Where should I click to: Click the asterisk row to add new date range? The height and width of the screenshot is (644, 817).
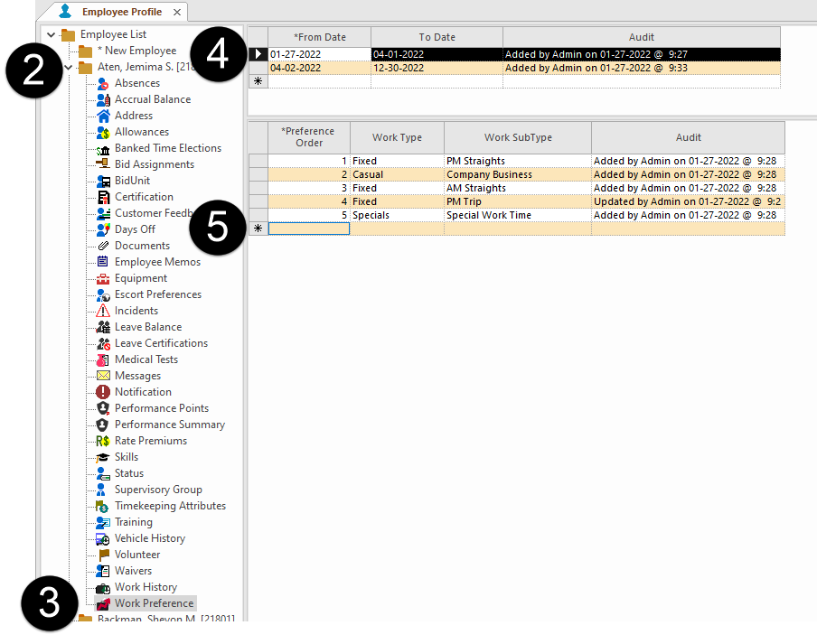[258, 80]
